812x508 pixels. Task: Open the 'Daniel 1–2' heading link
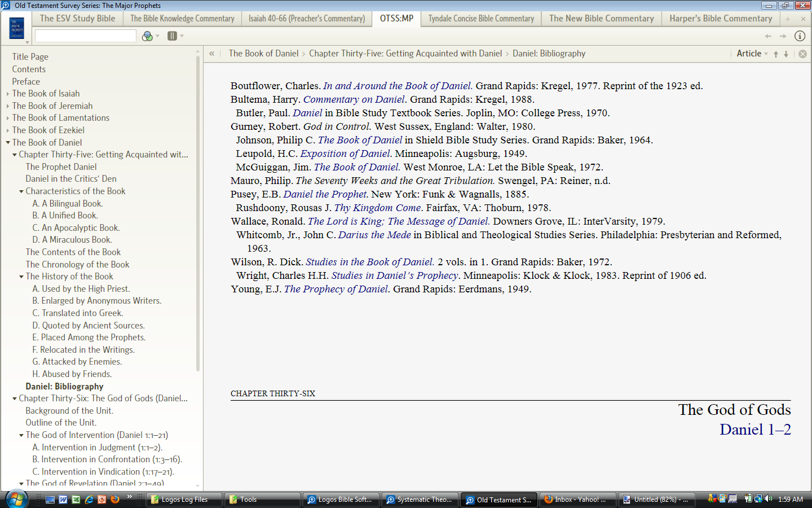click(755, 430)
